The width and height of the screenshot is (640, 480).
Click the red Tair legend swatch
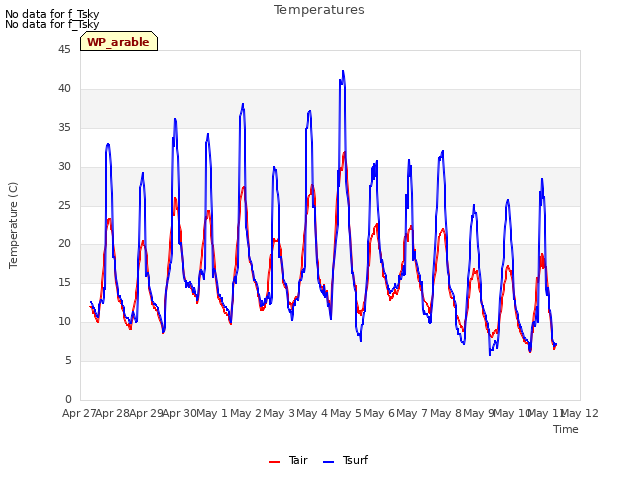point(274,462)
